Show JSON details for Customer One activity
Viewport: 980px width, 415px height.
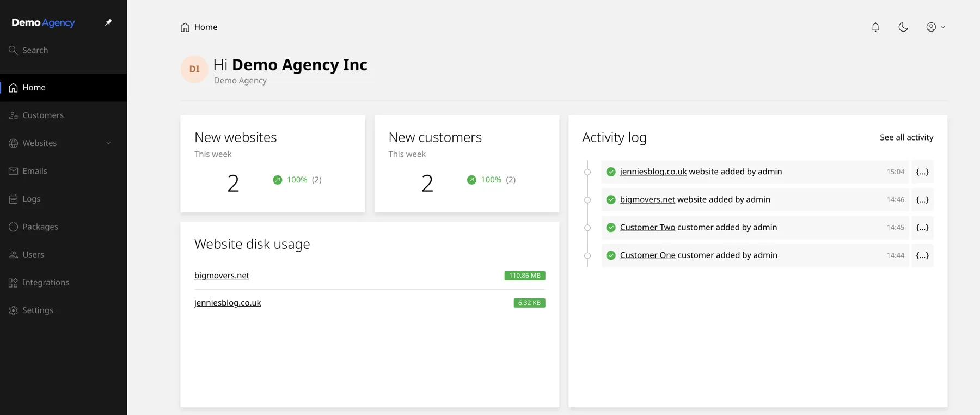click(x=922, y=255)
